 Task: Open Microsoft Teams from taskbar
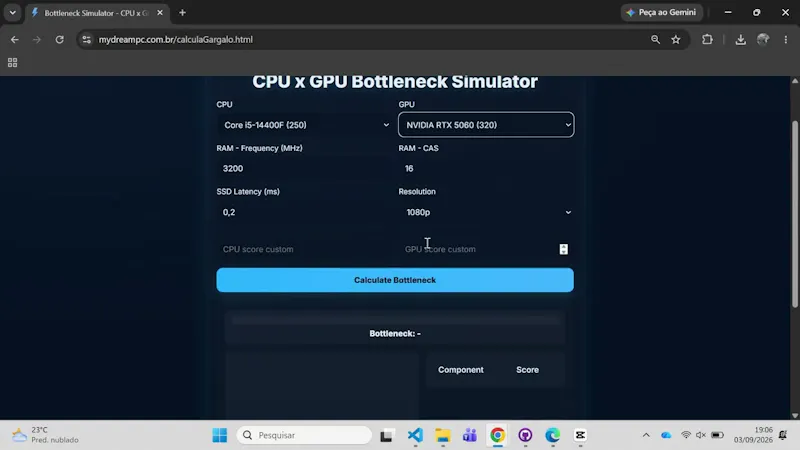pos(470,435)
